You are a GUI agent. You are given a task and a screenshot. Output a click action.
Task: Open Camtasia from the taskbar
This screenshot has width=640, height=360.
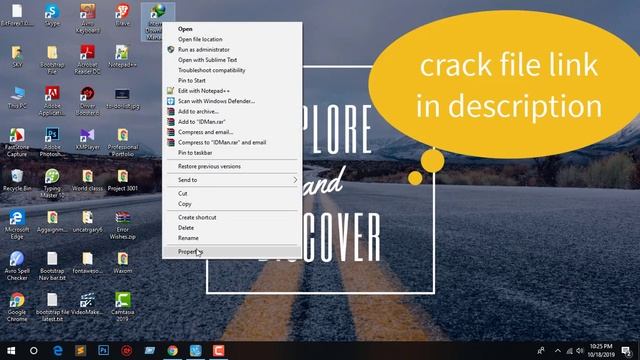(218, 351)
